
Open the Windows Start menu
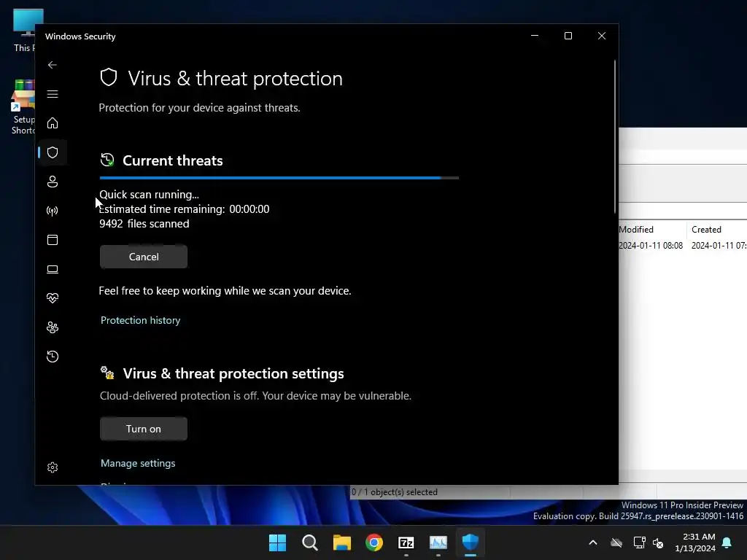[278, 542]
